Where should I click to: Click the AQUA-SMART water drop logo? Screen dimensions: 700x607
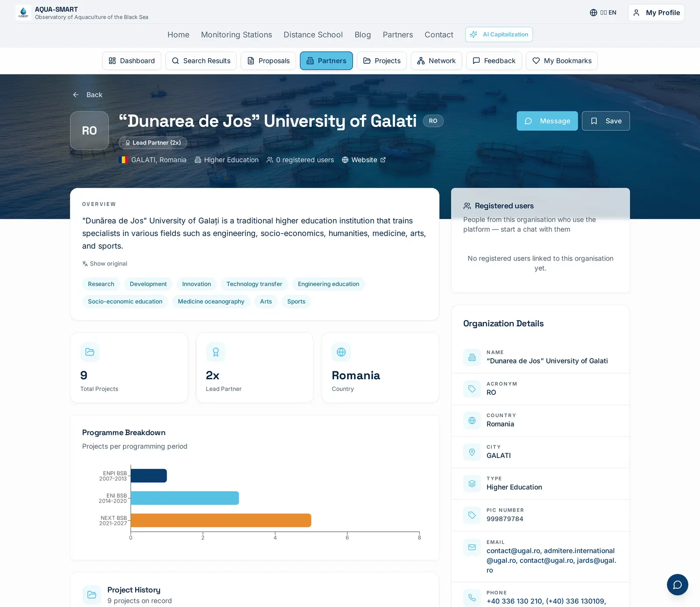[x=23, y=12]
